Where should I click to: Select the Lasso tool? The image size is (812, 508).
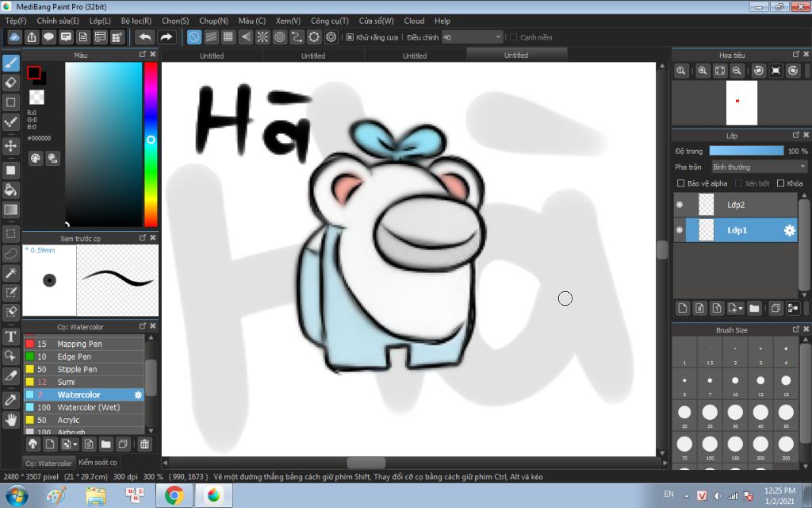pyautogui.click(x=11, y=253)
